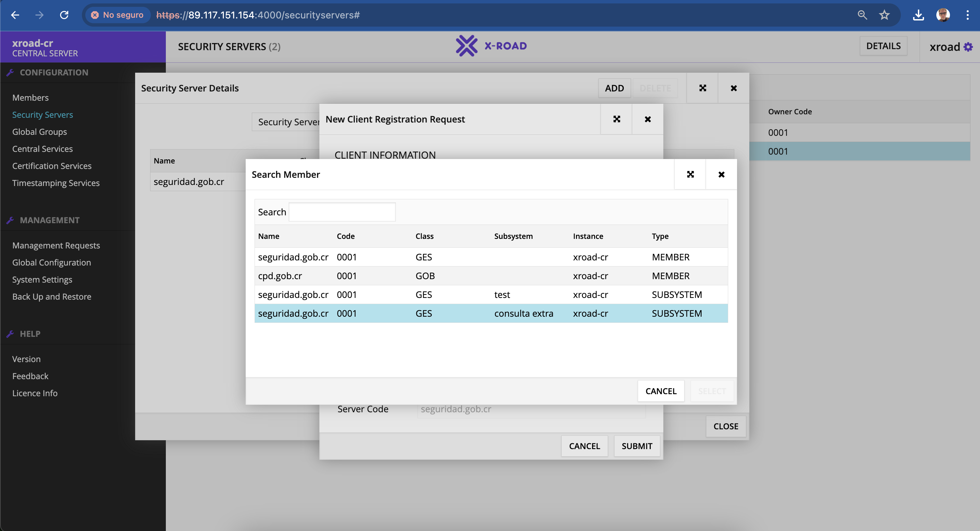
Task: Select the consulta extra subsystem row
Action: coord(491,313)
